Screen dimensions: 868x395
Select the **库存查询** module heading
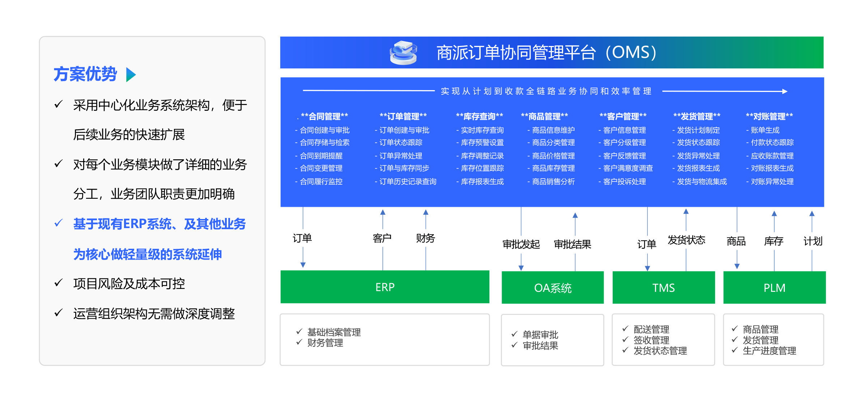click(x=480, y=116)
